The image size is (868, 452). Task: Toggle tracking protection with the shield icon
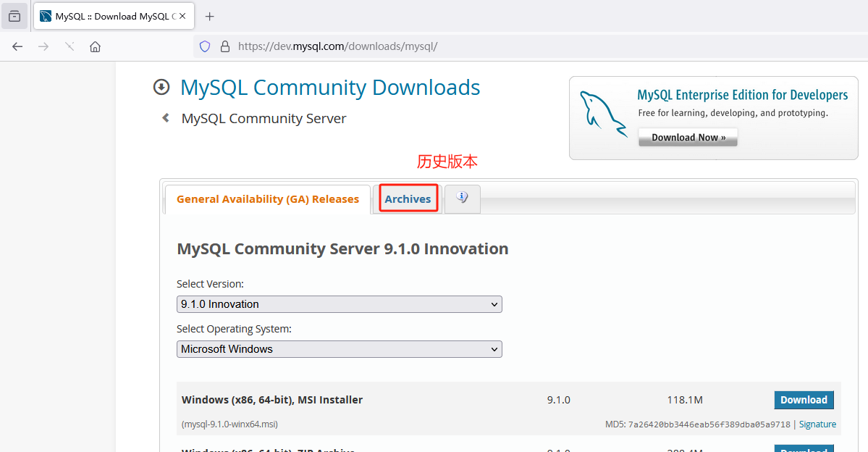click(204, 46)
